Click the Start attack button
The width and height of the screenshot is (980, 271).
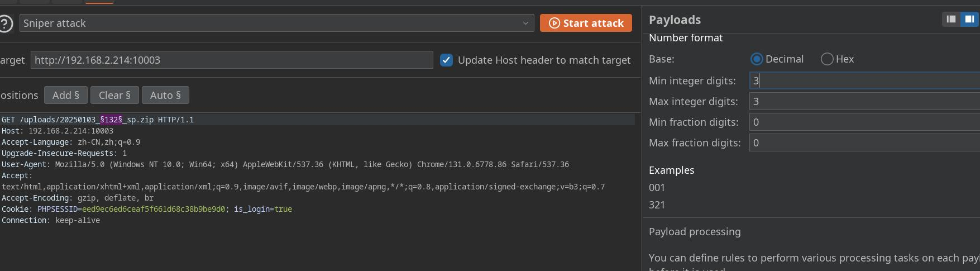click(x=586, y=23)
